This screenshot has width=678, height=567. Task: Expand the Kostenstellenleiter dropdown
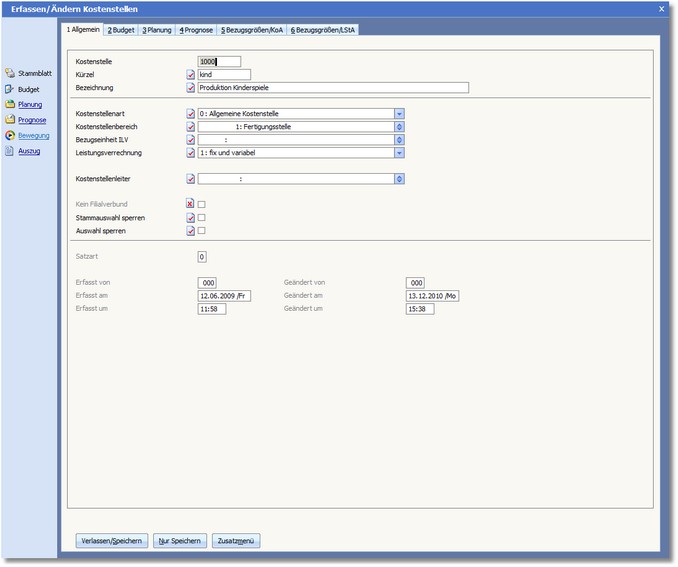coord(399,179)
